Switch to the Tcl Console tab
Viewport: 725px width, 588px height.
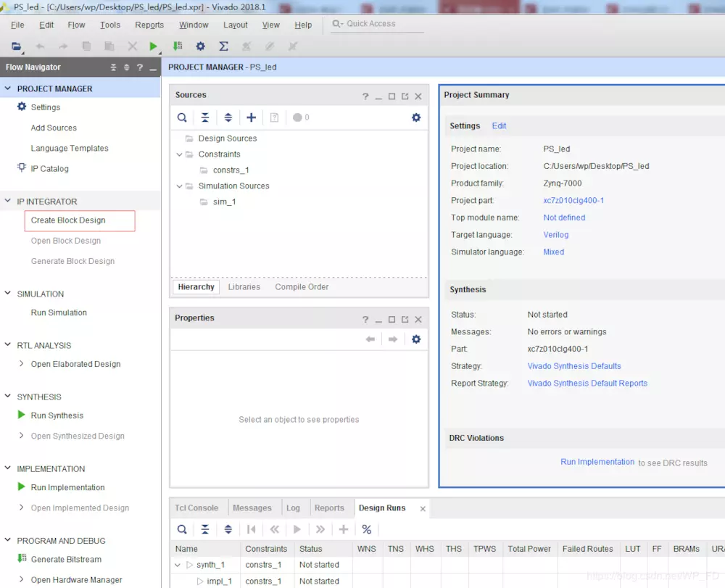[x=196, y=508]
